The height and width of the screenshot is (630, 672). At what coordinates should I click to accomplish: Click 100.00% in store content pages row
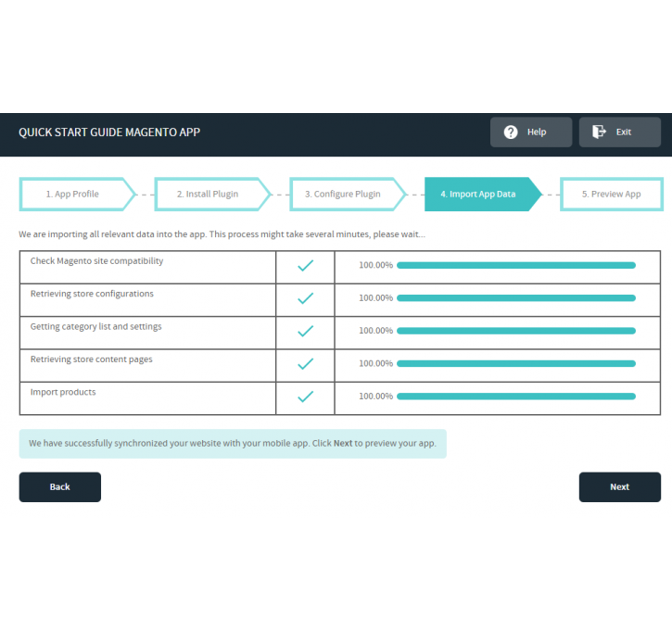pos(376,363)
